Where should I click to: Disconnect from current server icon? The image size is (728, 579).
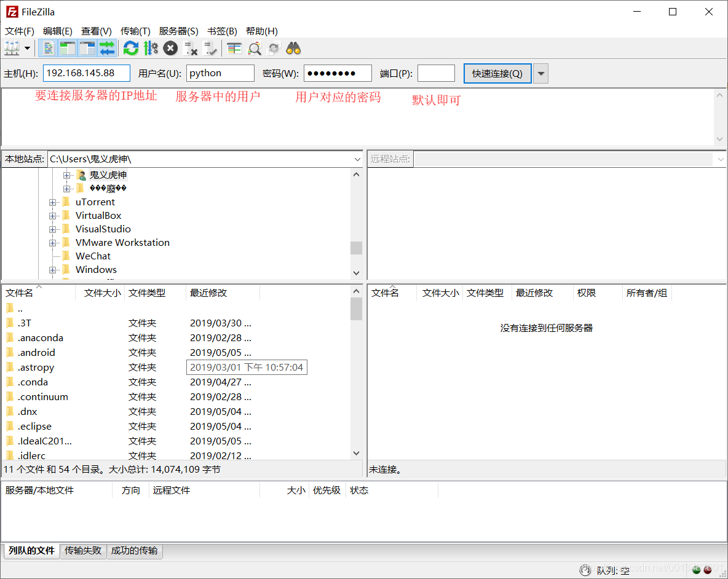(x=191, y=48)
